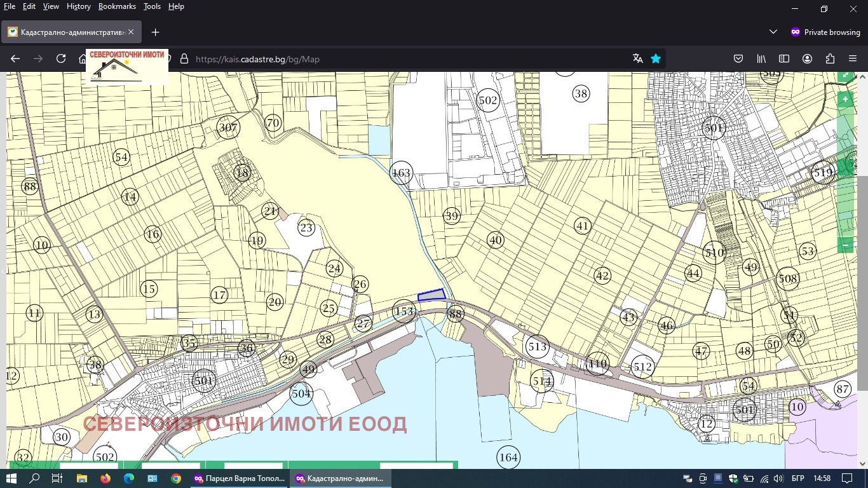Open the Bookmarks menu
This screenshot has height=488, width=868.
coord(117,6)
